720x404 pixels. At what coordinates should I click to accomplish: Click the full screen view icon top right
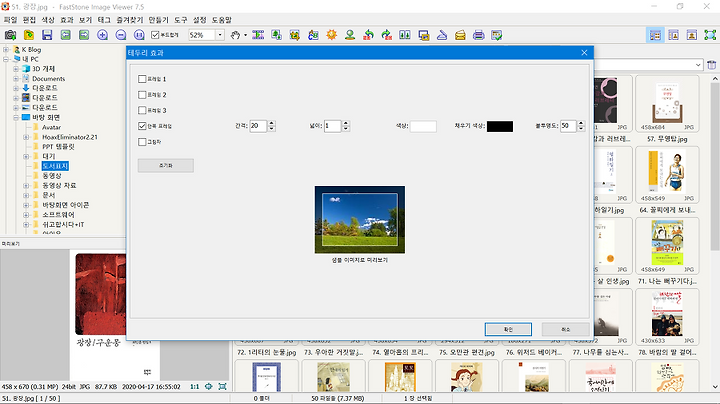tap(710, 35)
